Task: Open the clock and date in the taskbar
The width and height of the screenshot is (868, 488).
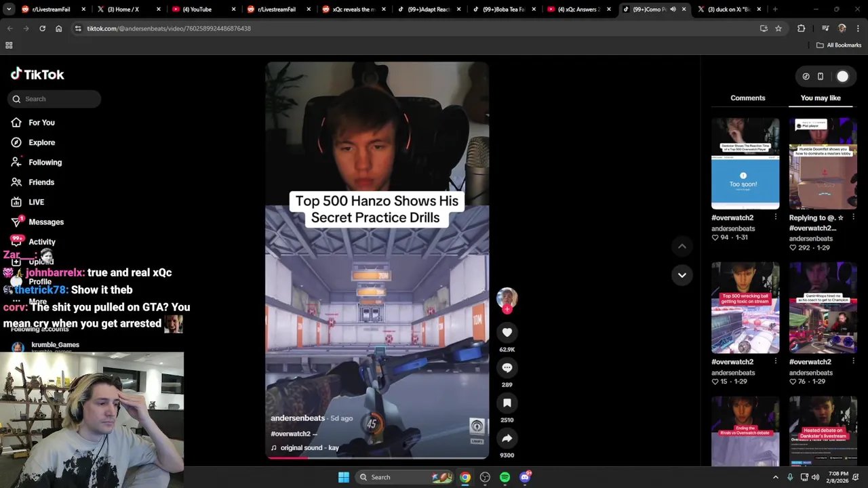Action: pyautogui.click(x=838, y=477)
